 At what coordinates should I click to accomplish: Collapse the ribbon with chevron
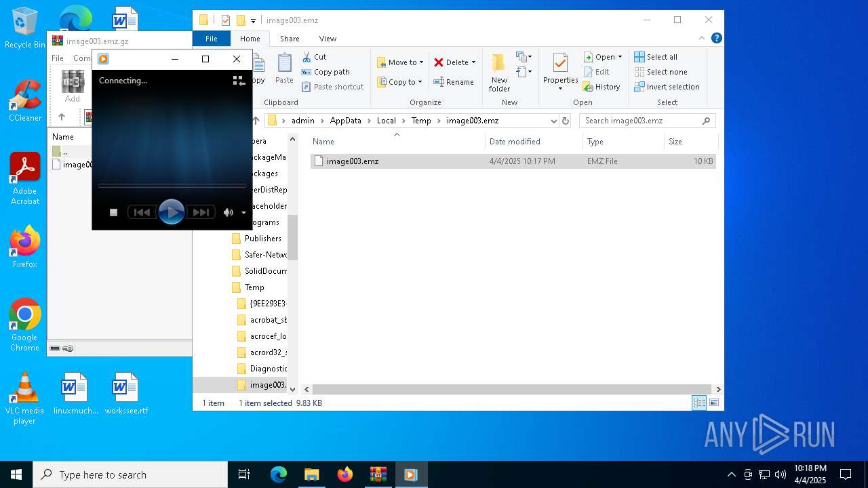click(702, 39)
